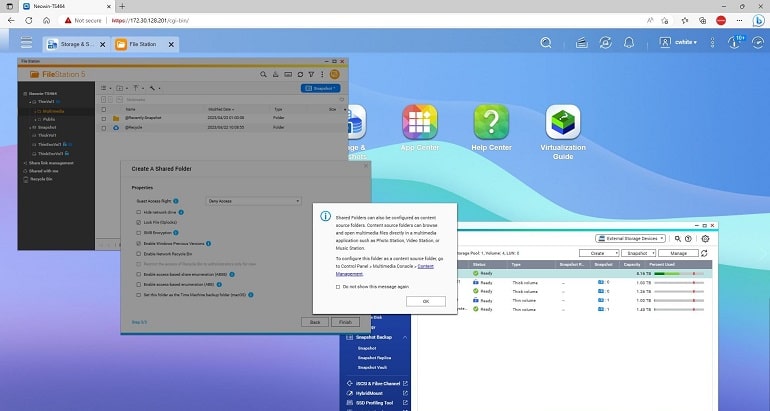770x411 pixels.
Task: Toggle access-based enumeration (ABE) checkbox
Action: [138, 284]
